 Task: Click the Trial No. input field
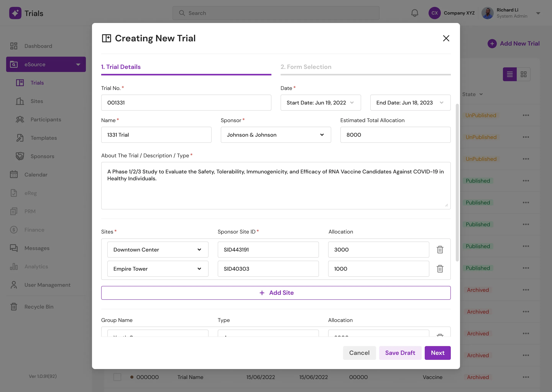pos(186,103)
